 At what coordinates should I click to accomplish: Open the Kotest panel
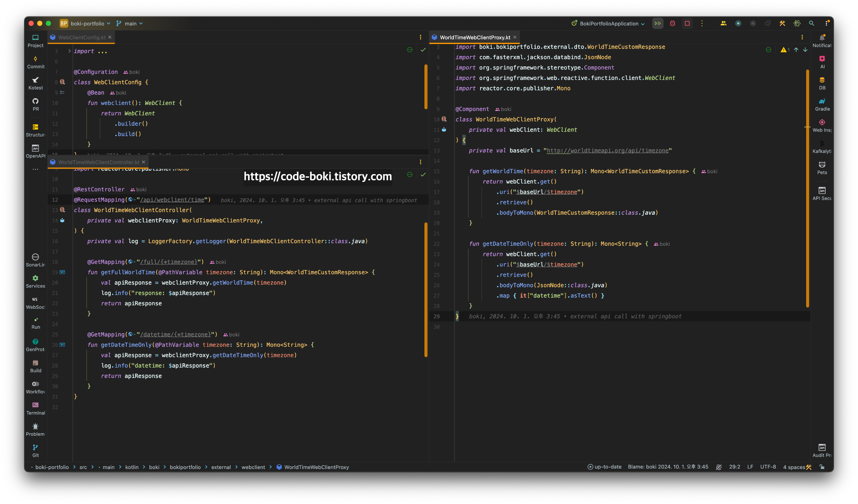tap(35, 83)
